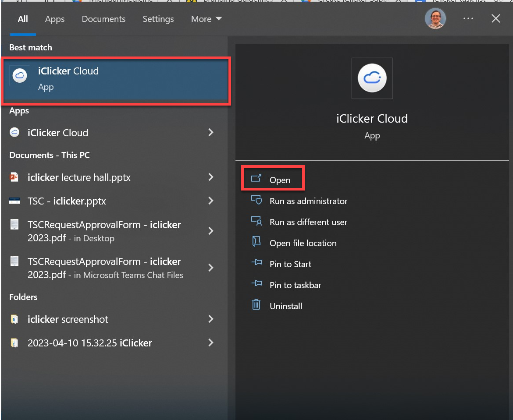Choose Run as different user
Image resolution: width=513 pixels, height=420 pixels.
[x=308, y=222]
